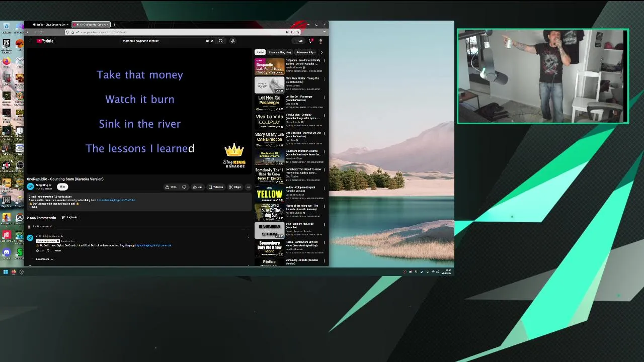Create a clip with the Klippi button
This screenshot has height=362, width=644.
click(x=235, y=187)
